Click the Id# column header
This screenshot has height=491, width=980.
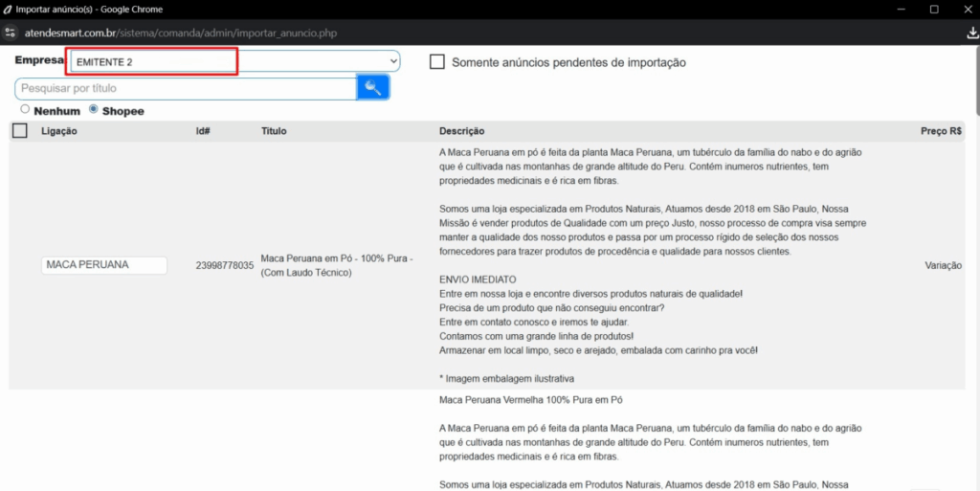pos(203,131)
